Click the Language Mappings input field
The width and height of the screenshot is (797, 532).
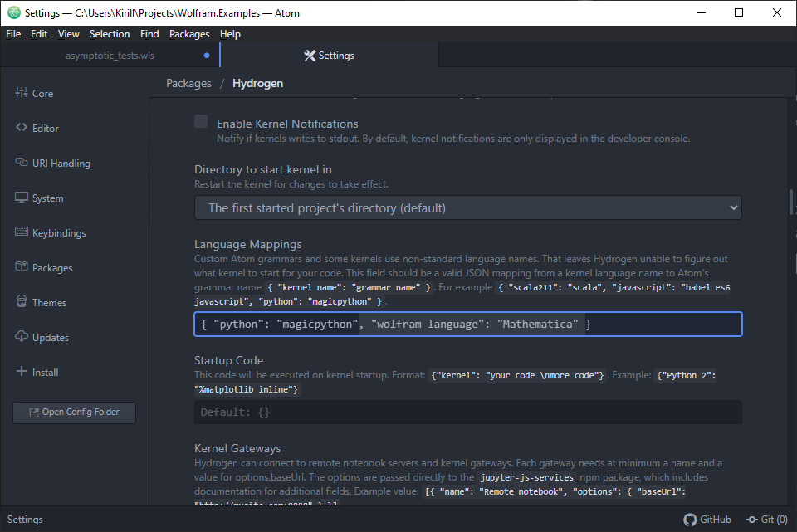point(468,325)
